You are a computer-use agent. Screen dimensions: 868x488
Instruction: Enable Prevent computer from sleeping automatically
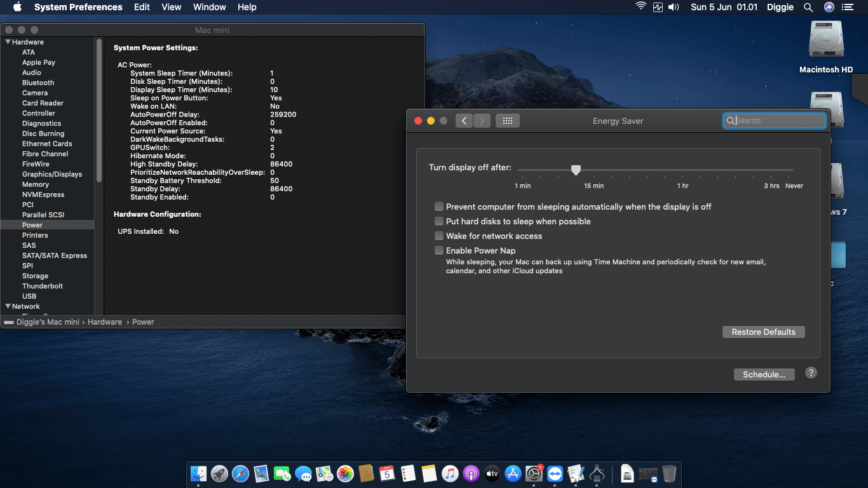tap(438, 207)
